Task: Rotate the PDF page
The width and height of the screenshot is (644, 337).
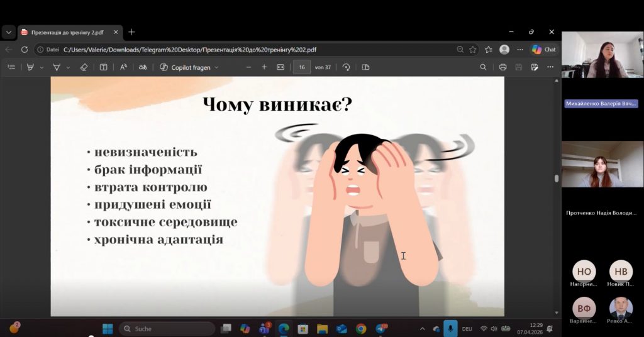Action: [346, 67]
